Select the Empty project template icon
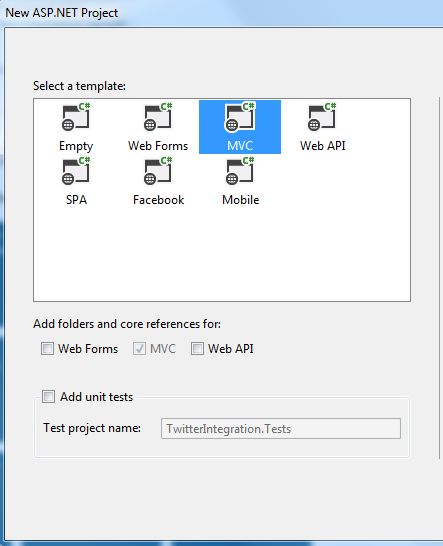This screenshot has height=546, width=443. 76,117
